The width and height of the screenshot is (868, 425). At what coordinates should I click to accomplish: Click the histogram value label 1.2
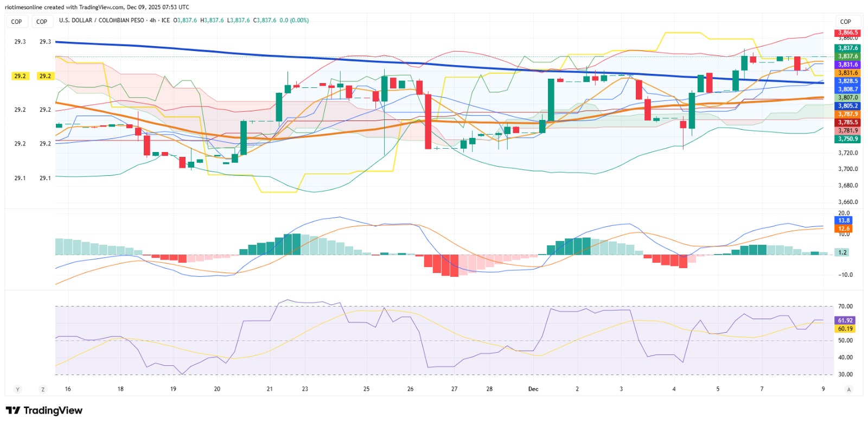tap(843, 252)
